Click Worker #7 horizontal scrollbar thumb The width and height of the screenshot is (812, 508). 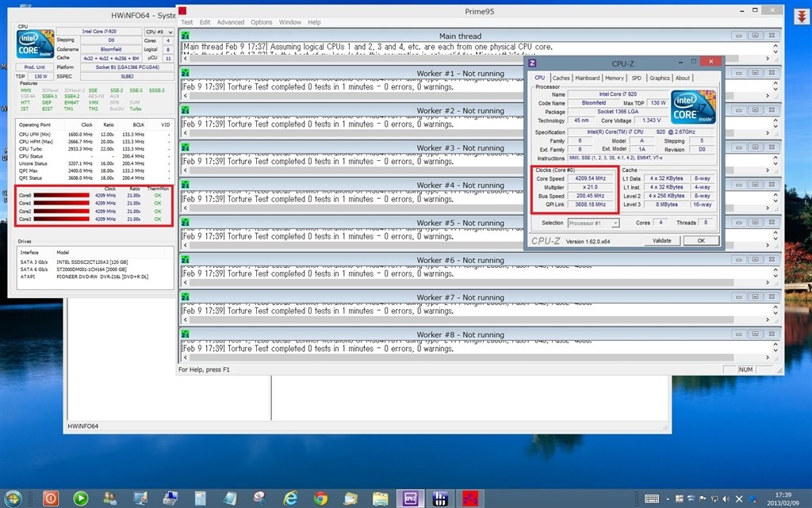pos(462,319)
